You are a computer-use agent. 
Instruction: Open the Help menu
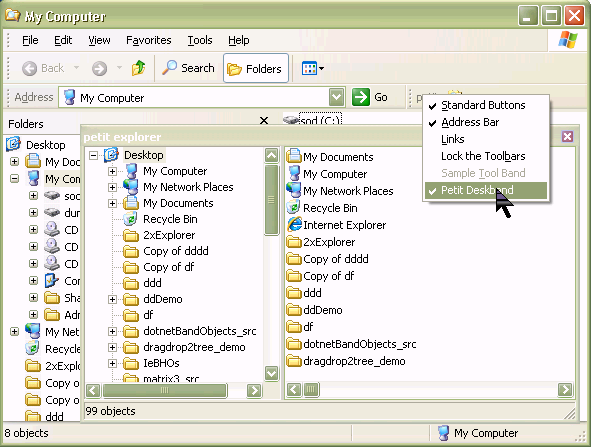(239, 40)
